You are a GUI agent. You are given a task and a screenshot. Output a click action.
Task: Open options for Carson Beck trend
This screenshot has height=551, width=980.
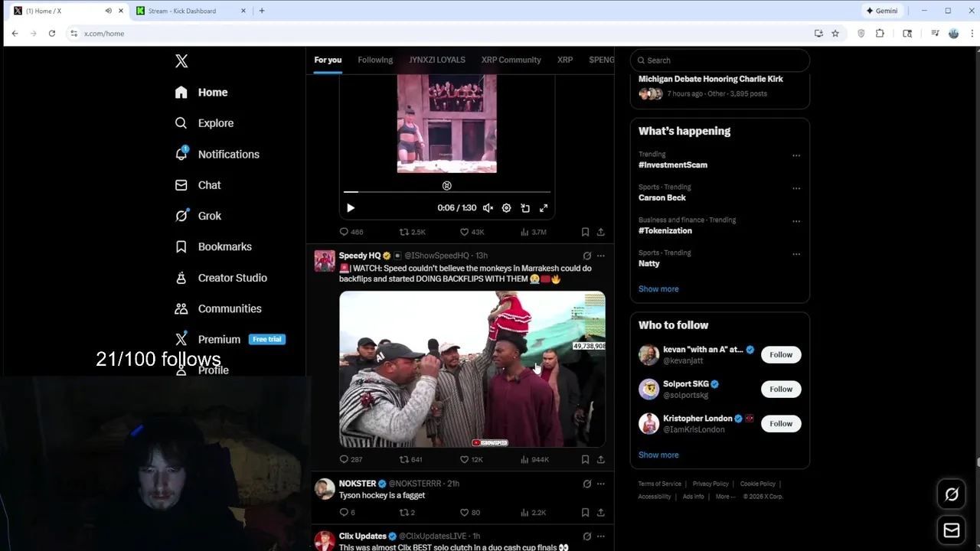pos(796,188)
